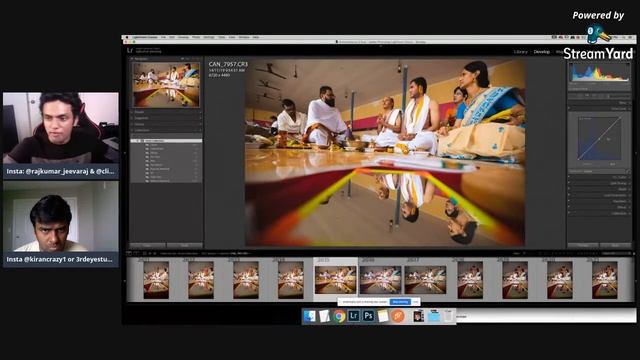Click the tone curve graph line

point(599,139)
